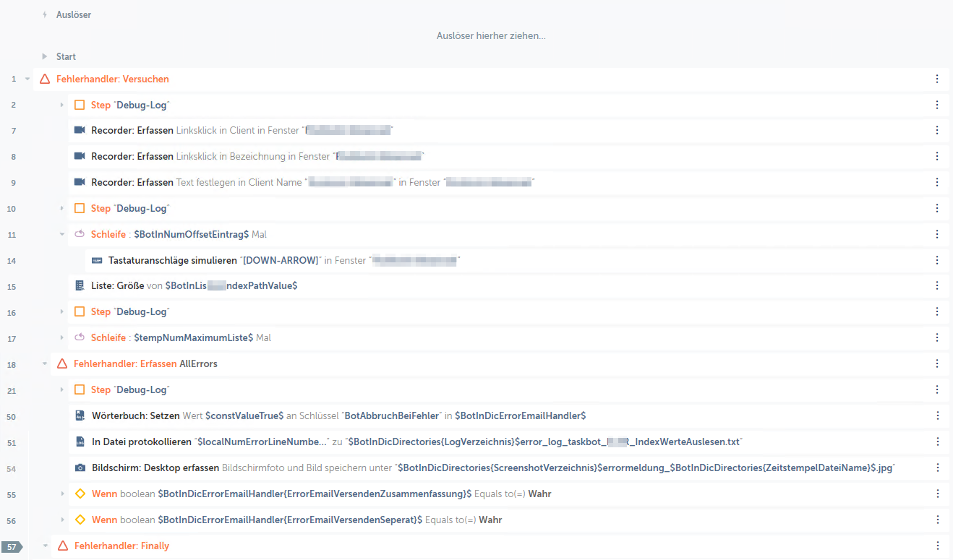Expand the Start section
Screen dimensions: 953x560
pos(45,56)
